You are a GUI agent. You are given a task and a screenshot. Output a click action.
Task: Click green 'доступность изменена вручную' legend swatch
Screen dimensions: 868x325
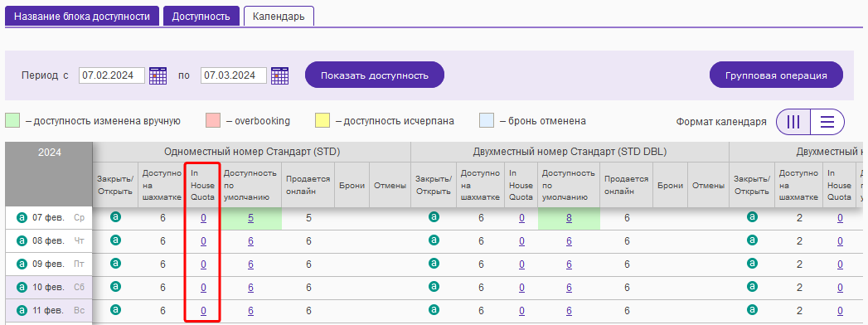point(12,121)
